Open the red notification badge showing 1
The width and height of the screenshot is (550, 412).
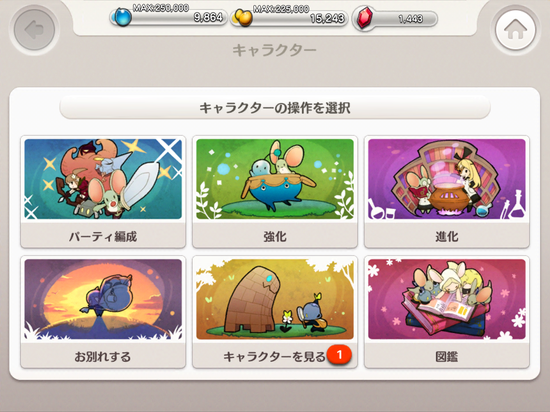point(339,355)
